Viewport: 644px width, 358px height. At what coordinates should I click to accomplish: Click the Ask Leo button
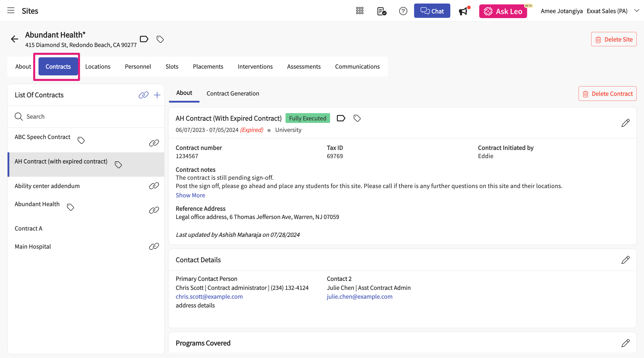pyautogui.click(x=503, y=11)
